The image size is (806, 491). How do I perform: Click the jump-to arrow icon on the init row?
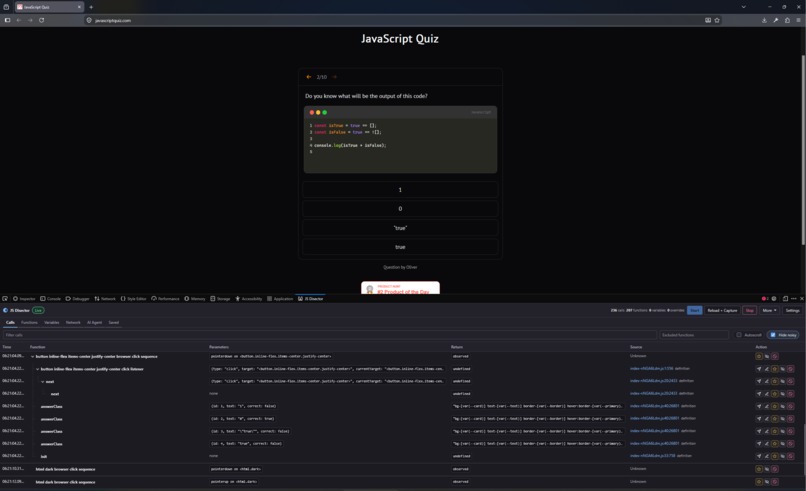click(x=759, y=456)
